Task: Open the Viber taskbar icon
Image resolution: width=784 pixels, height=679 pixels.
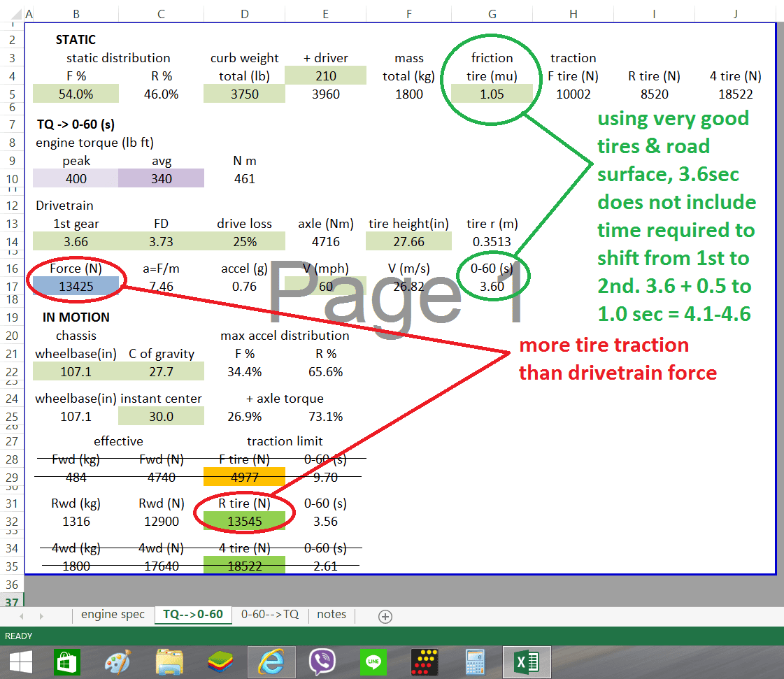Action: pyautogui.click(x=322, y=662)
